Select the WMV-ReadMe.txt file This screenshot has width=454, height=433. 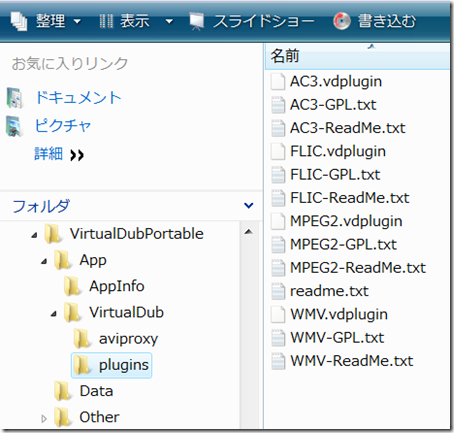[x=352, y=361]
